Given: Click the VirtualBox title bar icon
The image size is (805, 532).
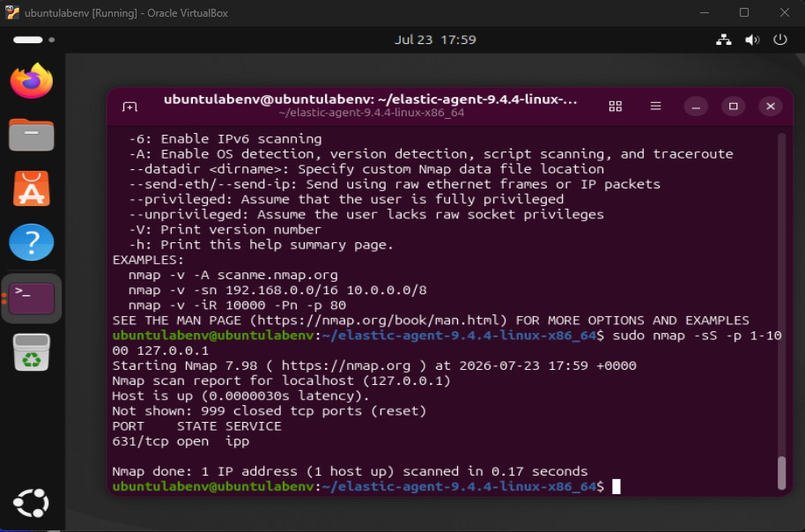Looking at the screenshot, I should coord(12,13).
